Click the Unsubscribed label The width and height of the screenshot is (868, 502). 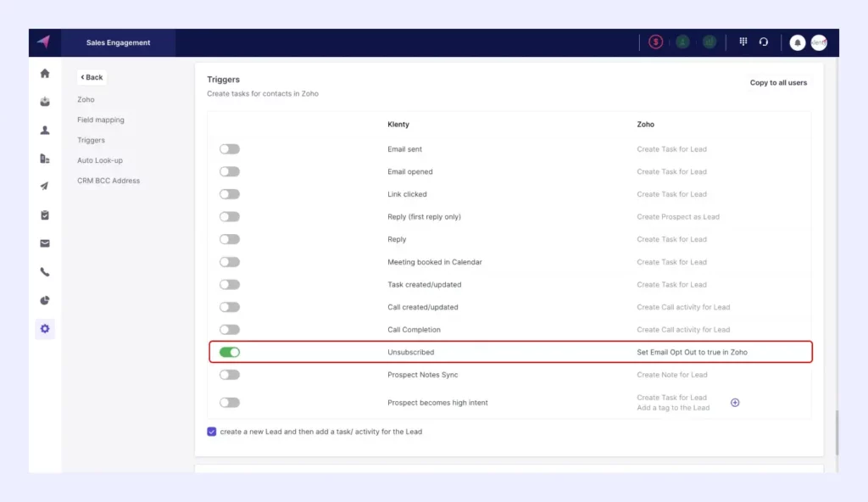tap(411, 352)
